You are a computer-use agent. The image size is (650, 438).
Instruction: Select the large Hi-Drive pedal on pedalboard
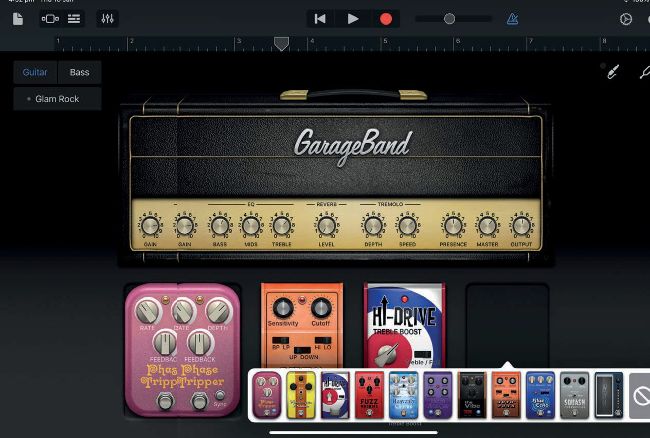[x=405, y=325]
